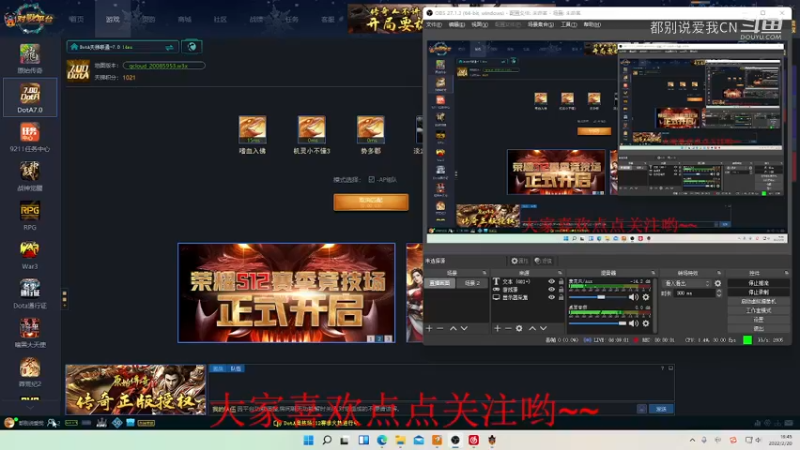Open 设置 in OBS controls
This screenshot has width=800, height=450.
(x=758, y=319)
